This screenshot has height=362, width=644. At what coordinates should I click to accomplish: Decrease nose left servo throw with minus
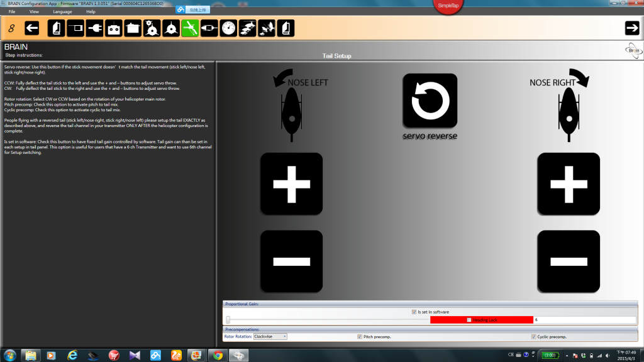click(292, 261)
